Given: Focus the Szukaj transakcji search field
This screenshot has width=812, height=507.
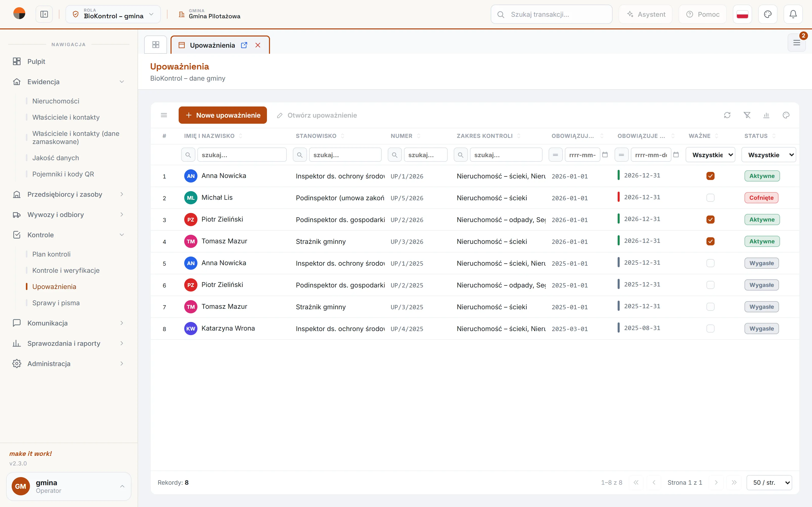Looking at the screenshot, I should point(552,14).
